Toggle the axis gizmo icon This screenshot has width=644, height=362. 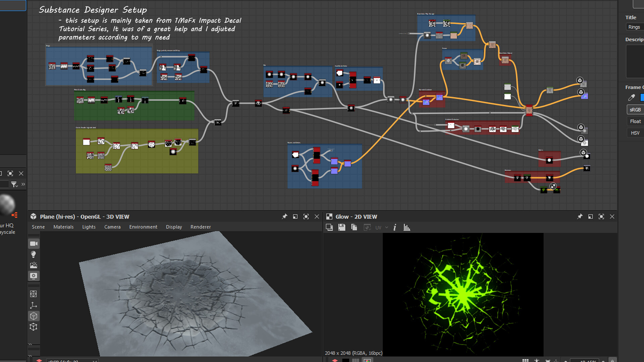tap(34, 305)
